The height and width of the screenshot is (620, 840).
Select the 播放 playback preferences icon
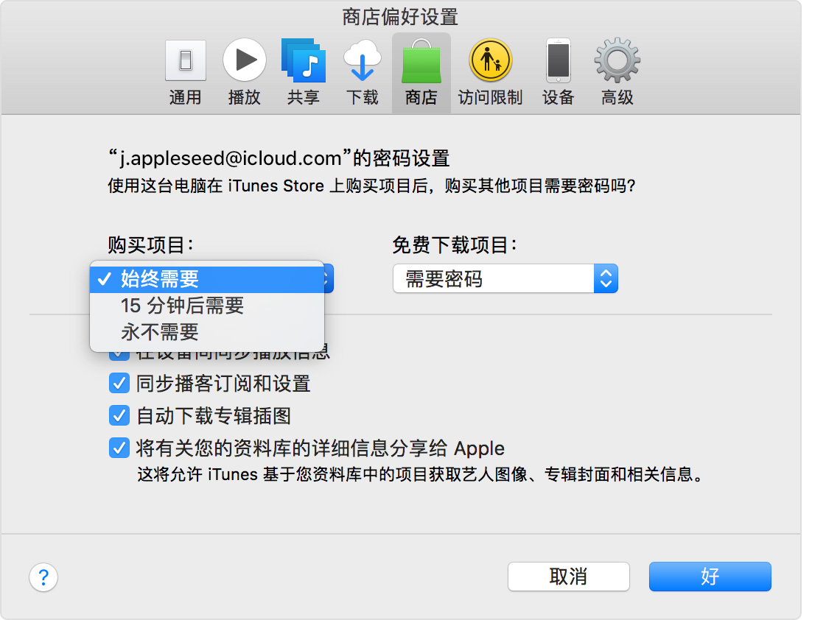pos(245,72)
